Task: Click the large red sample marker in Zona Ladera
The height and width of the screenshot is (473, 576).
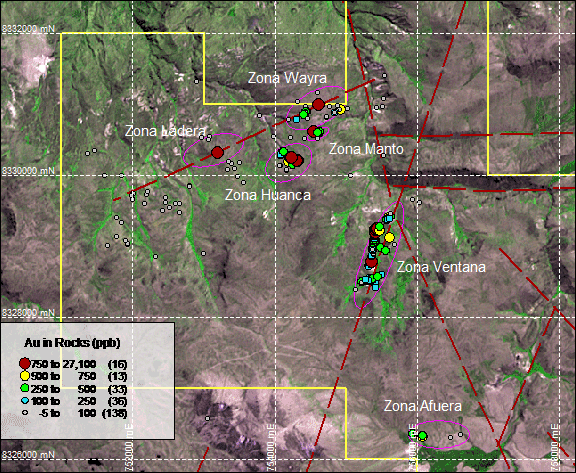Action: 217,152
